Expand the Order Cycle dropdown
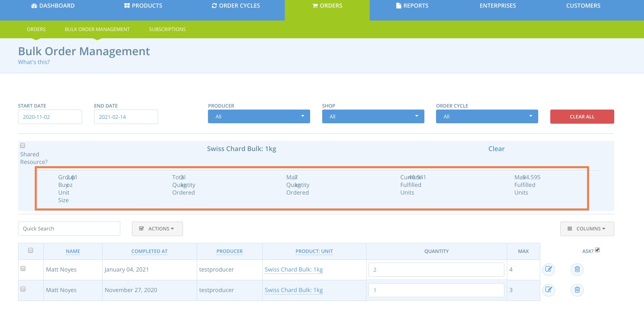 [x=487, y=116]
